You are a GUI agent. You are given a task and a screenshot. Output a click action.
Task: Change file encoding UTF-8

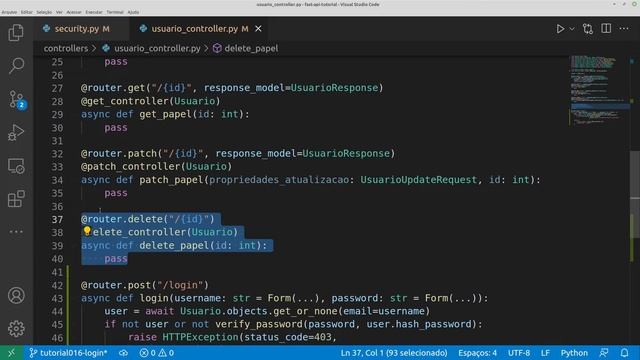tap(519, 353)
